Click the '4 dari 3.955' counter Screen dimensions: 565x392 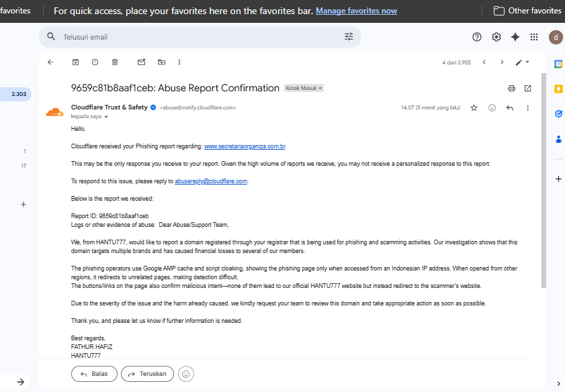[x=457, y=62]
